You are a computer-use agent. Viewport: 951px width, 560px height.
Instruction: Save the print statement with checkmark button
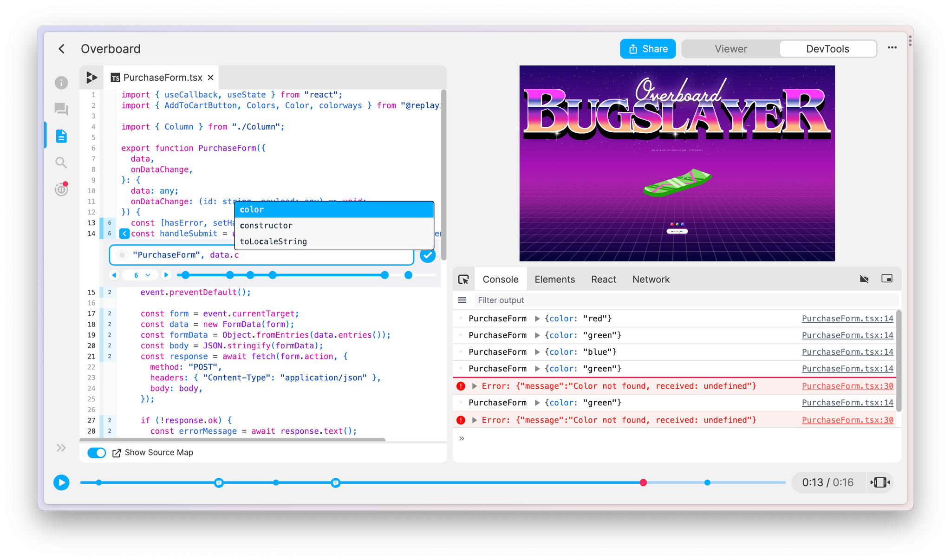(x=427, y=255)
